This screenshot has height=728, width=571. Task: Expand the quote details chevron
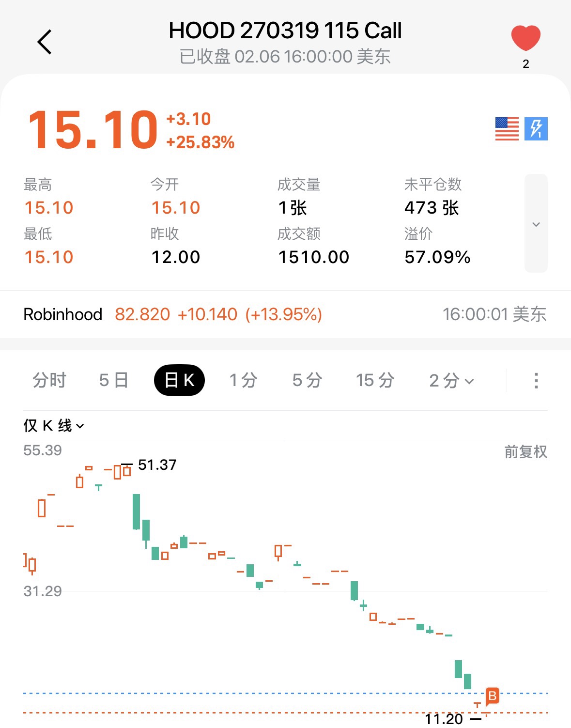click(536, 224)
